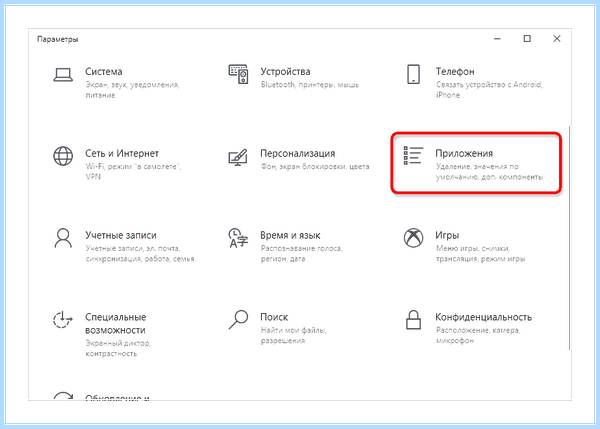This screenshot has width=600, height=429.
Task: Open the Конфиденциальность title
Action: click(x=484, y=317)
